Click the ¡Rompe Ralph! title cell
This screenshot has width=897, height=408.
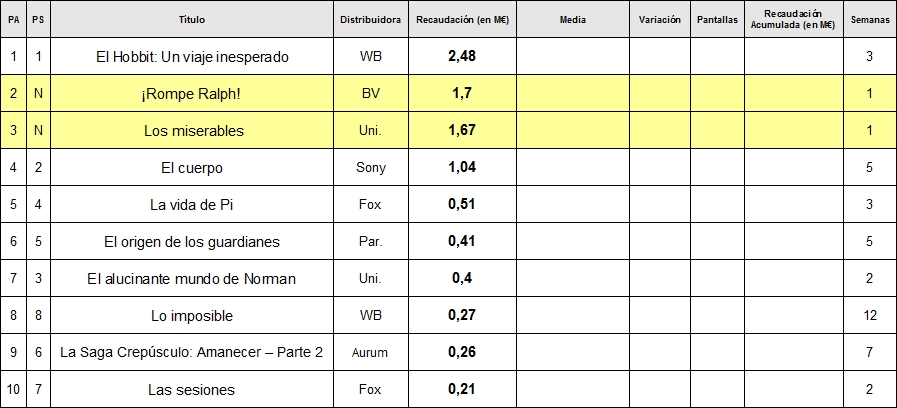point(192,93)
